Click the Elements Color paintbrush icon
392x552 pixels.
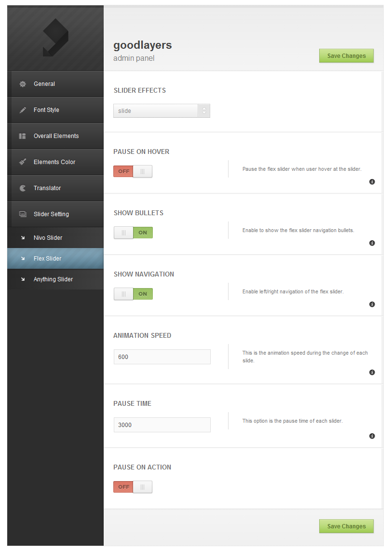coord(23,162)
